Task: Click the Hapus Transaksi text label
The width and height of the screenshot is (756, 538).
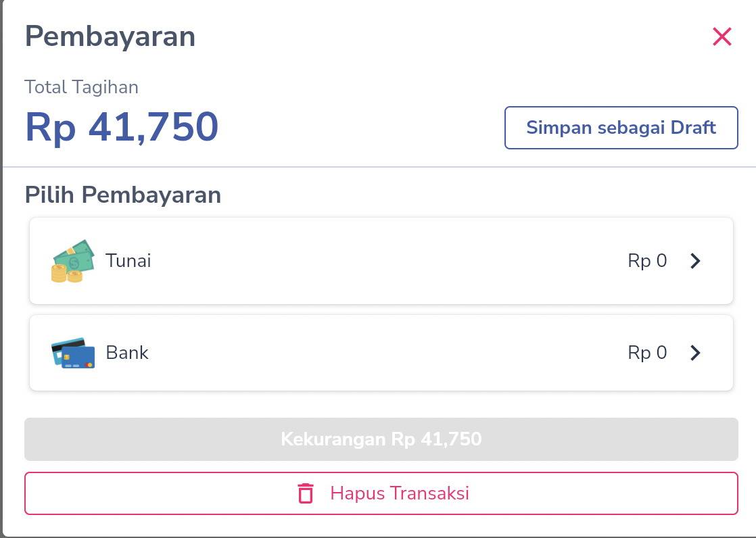Action: (399, 493)
